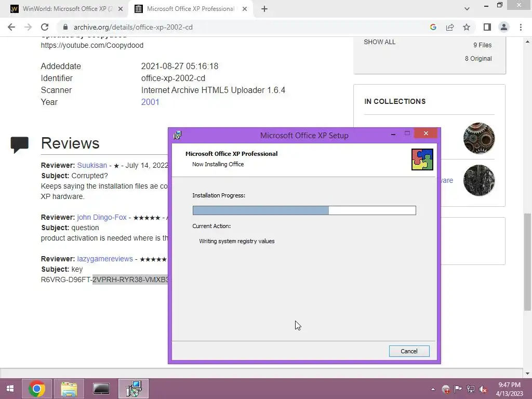View the site lock icon info
The height and width of the screenshot is (399, 532).
[65, 27]
